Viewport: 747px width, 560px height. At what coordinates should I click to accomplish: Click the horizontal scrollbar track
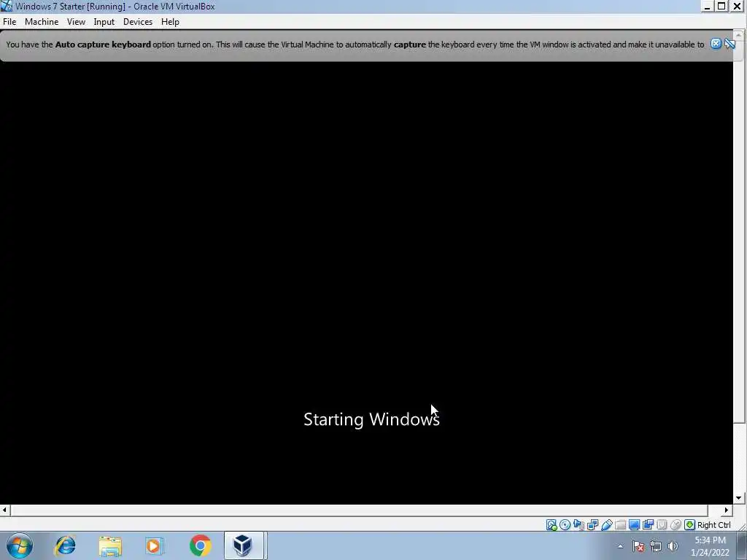coord(359,510)
